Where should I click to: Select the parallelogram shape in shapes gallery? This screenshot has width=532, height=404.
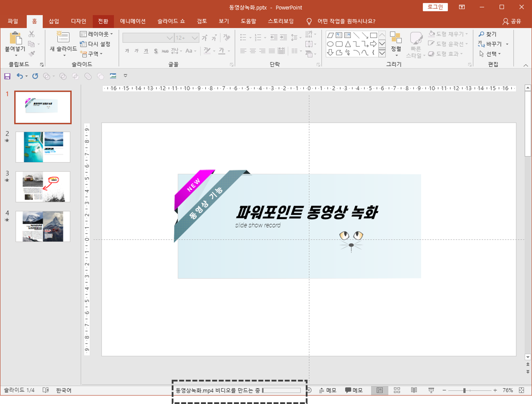(330, 35)
